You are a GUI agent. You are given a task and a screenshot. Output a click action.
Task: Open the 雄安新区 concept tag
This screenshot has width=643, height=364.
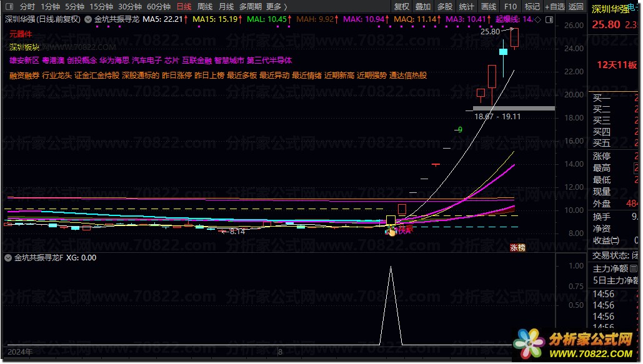24,61
